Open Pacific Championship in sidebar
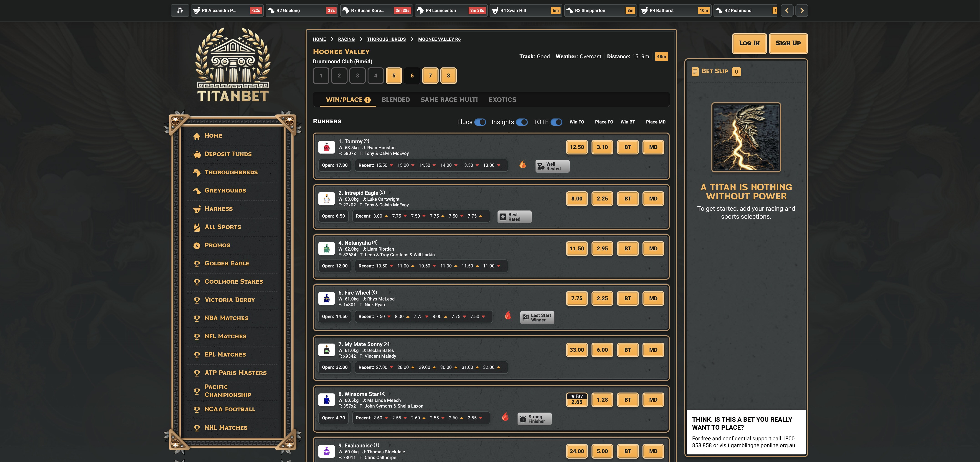The width and height of the screenshot is (980, 462). coord(228,391)
